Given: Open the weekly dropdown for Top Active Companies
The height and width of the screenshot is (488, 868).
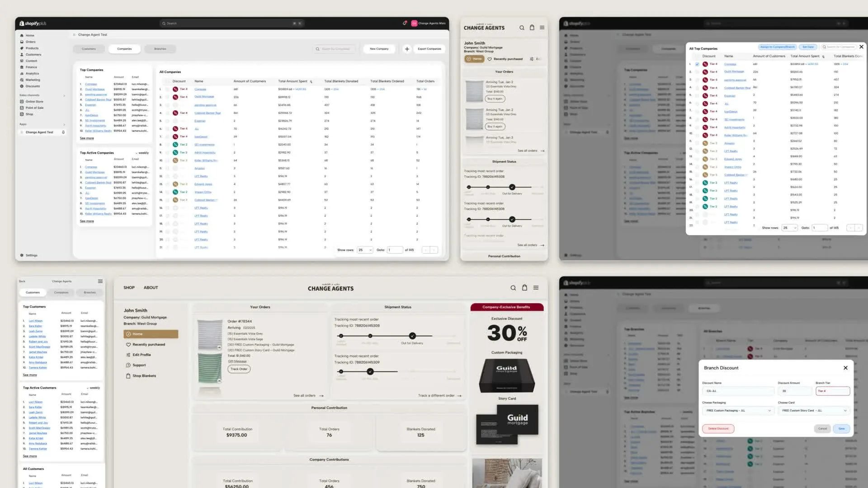Looking at the screenshot, I should tap(142, 153).
